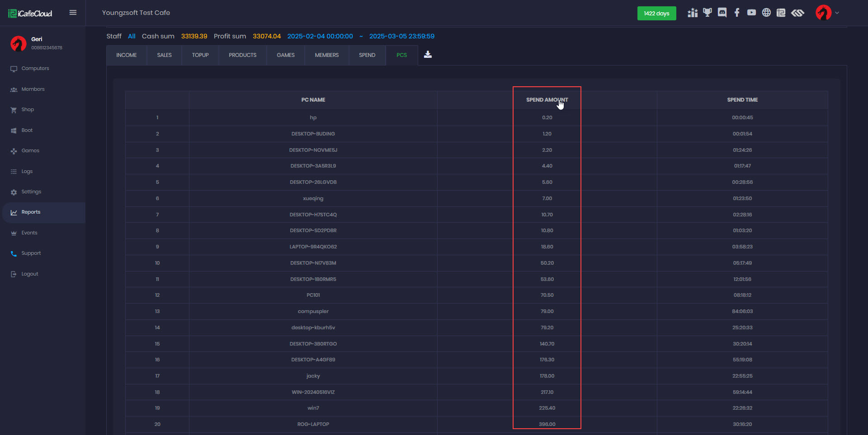The image size is (868, 435).
Task: Click the YouTube icon in header
Action: (751, 13)
